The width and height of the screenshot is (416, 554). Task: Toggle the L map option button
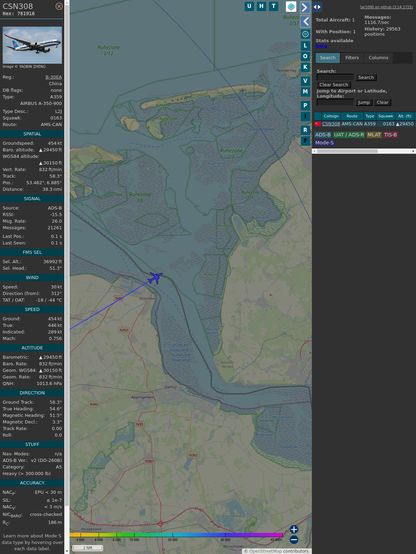point(305,46)
